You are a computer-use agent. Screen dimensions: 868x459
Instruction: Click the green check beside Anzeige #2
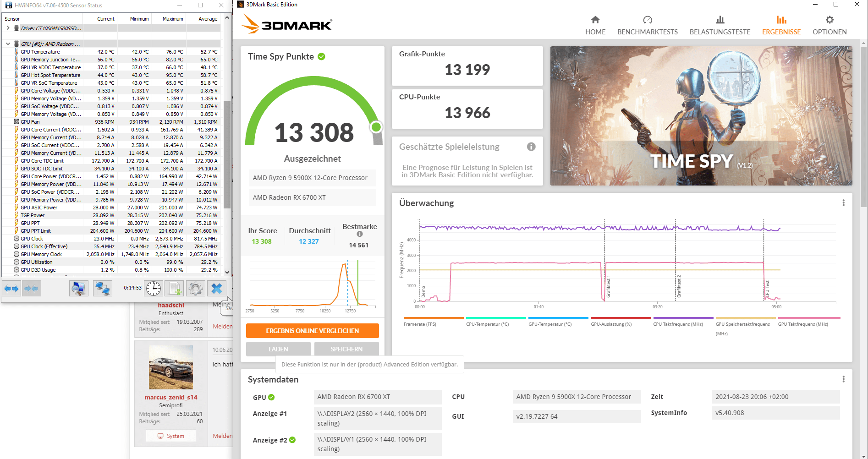pos(292,440)
